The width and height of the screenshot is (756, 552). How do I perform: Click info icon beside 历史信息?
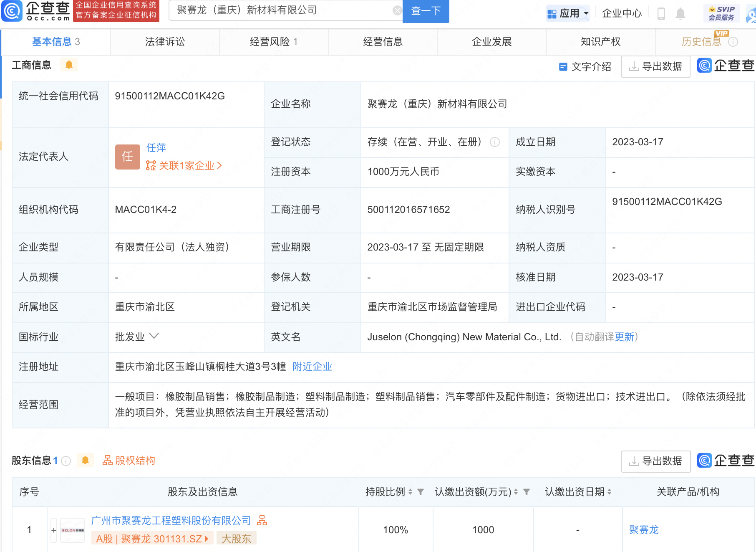(733, 42)
